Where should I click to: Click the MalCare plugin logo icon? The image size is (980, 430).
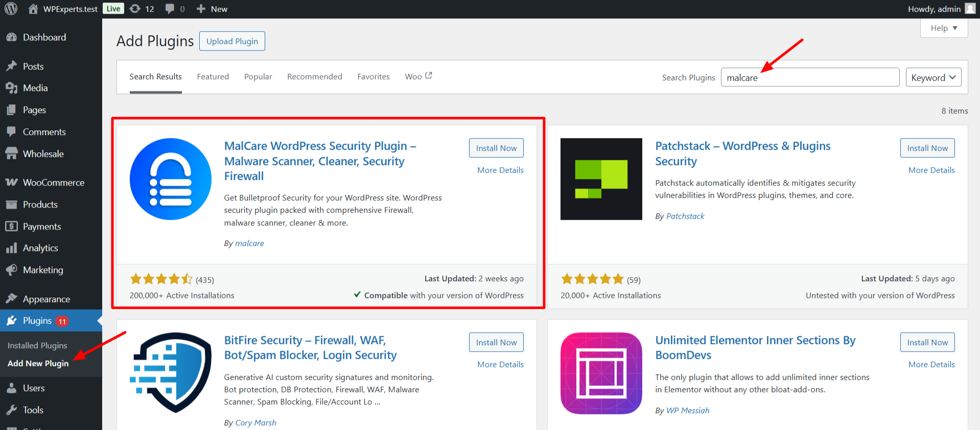click(170, 179)
